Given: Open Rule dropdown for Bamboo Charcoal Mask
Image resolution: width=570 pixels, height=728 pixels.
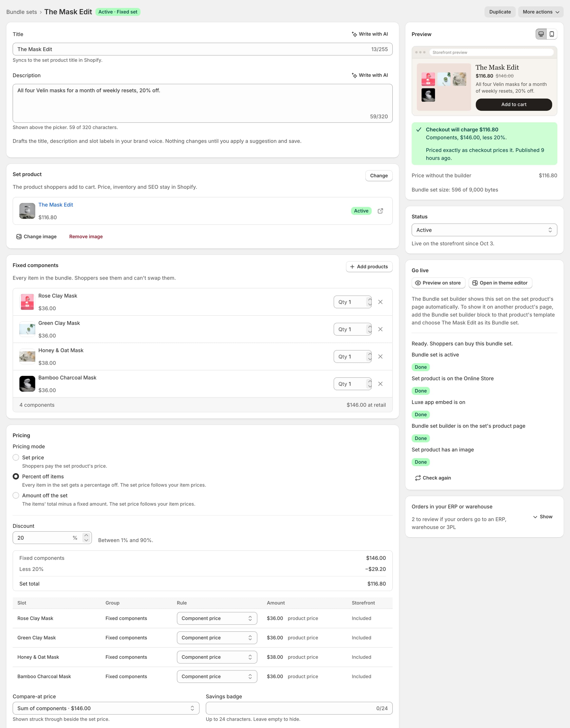Looking at the screenshot, I should click(x=217, y=676).
